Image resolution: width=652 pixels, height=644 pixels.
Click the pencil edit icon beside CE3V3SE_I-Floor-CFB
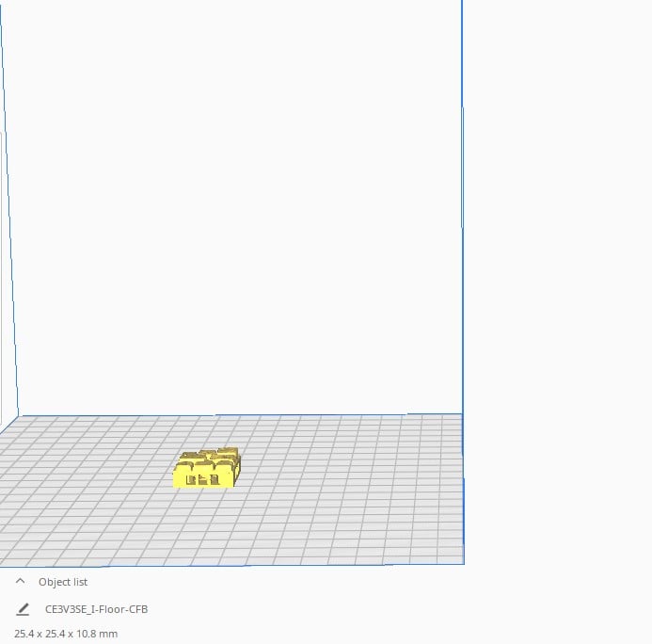23,609
